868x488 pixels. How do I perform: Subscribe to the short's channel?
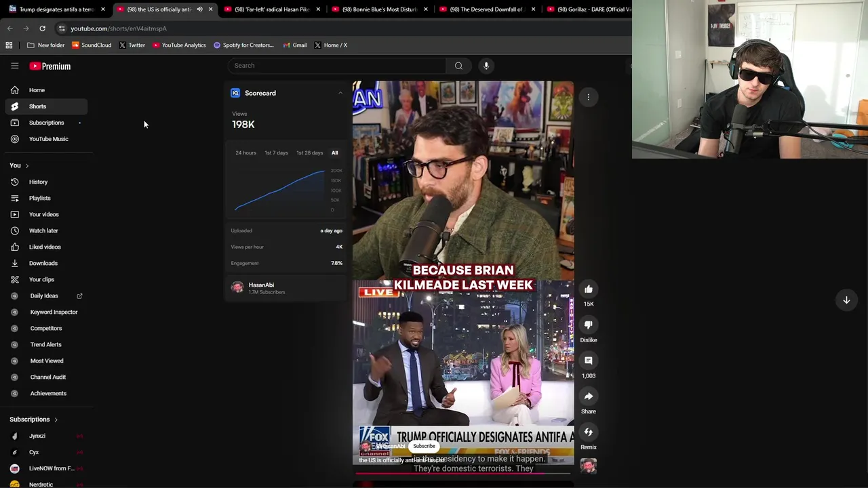click(x=424, y=446)
